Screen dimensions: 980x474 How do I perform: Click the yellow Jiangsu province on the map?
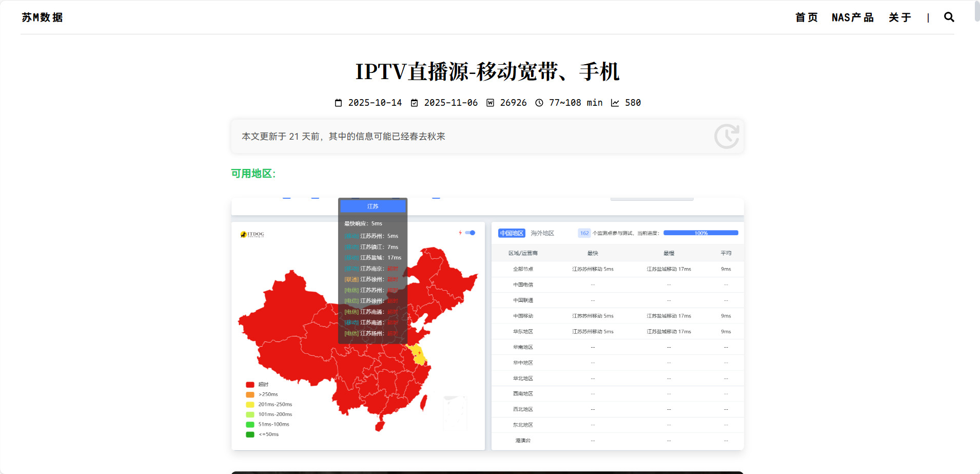419,354
